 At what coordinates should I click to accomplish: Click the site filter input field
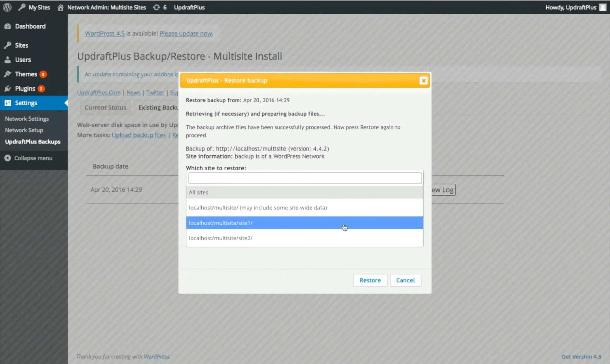304,178
